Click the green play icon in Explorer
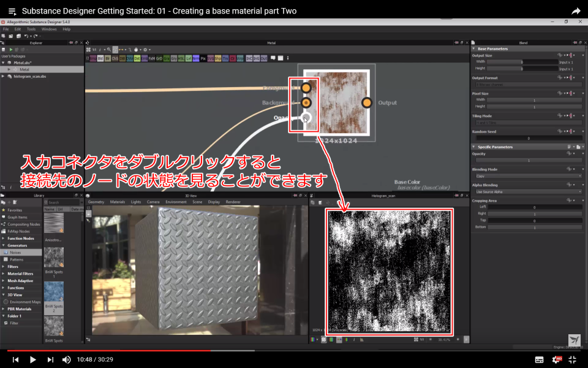588x368 pixels. click(11, 50)
